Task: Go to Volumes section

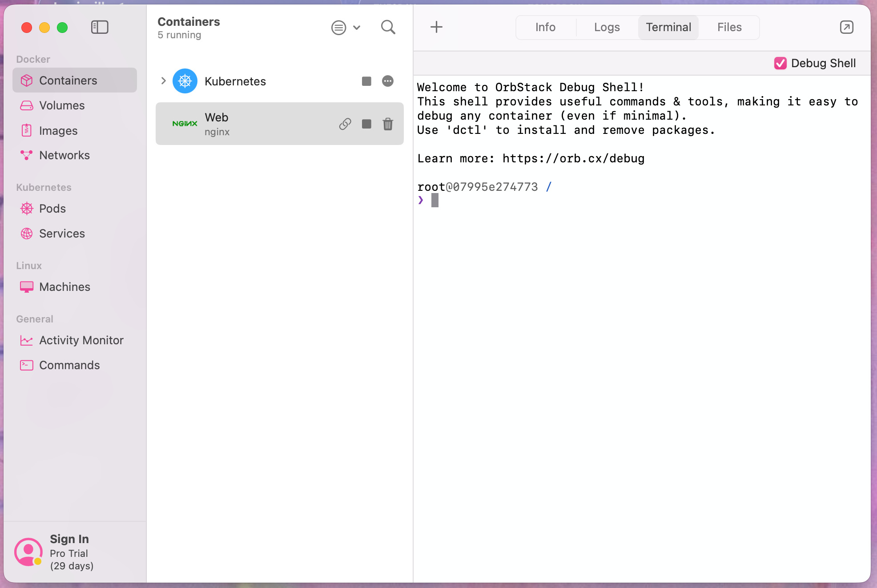Action: coord(61,105)
